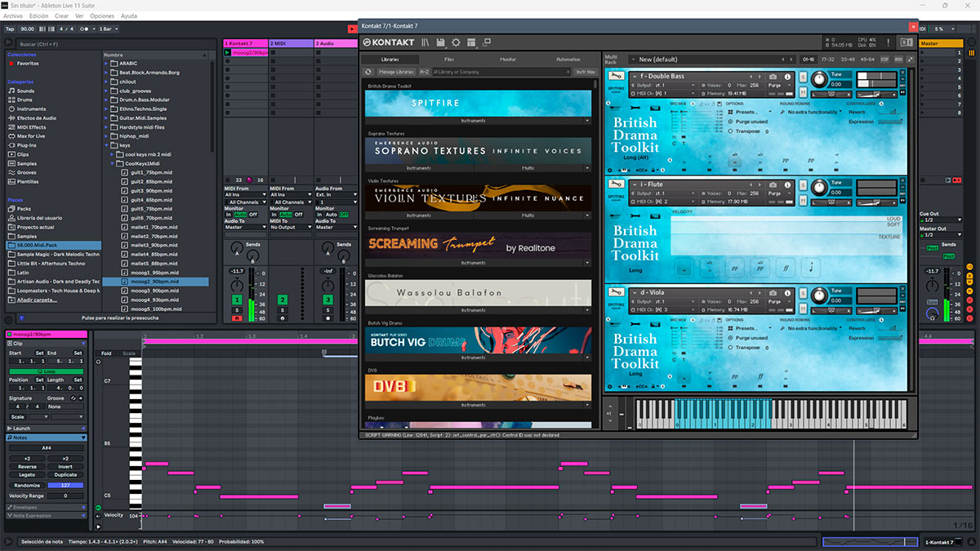The height and width of the screenshot is (551, 980).
Task: Select mooog2_90bpm.mid file in browser
Action: [x=156, y=282]
